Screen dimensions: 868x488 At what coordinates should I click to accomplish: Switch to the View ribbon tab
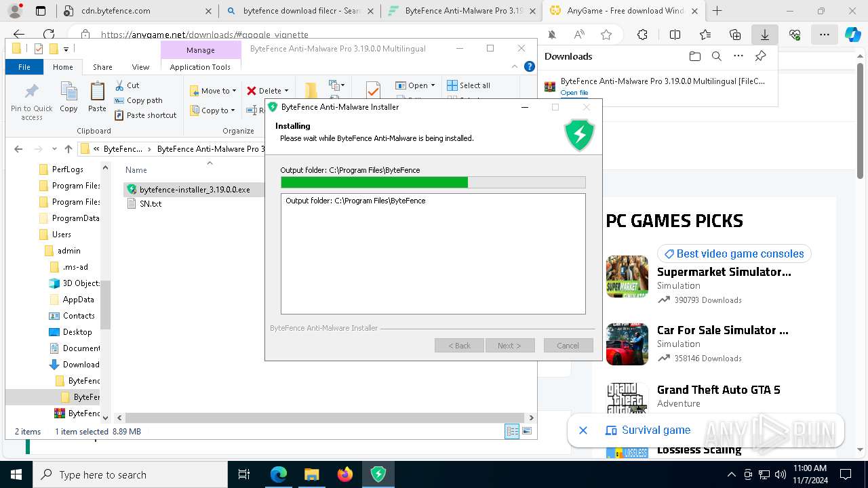pos(140,67)
